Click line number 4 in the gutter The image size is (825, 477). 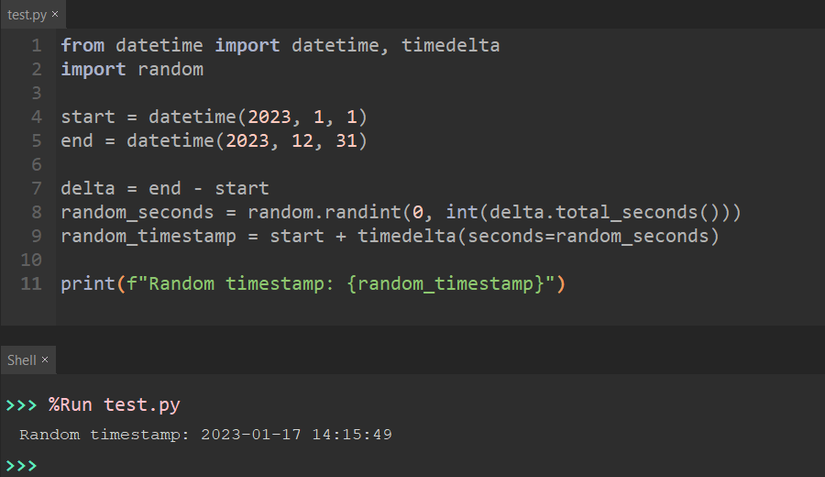pos(36,117)
